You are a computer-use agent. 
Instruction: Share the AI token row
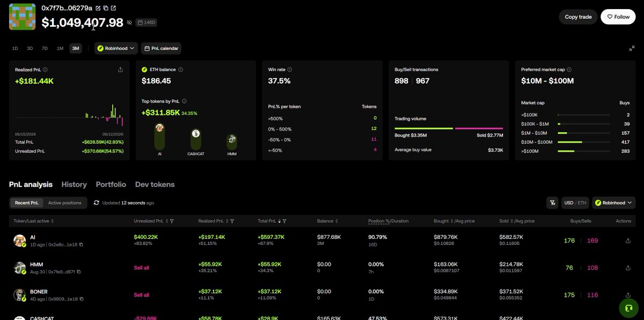628,241
